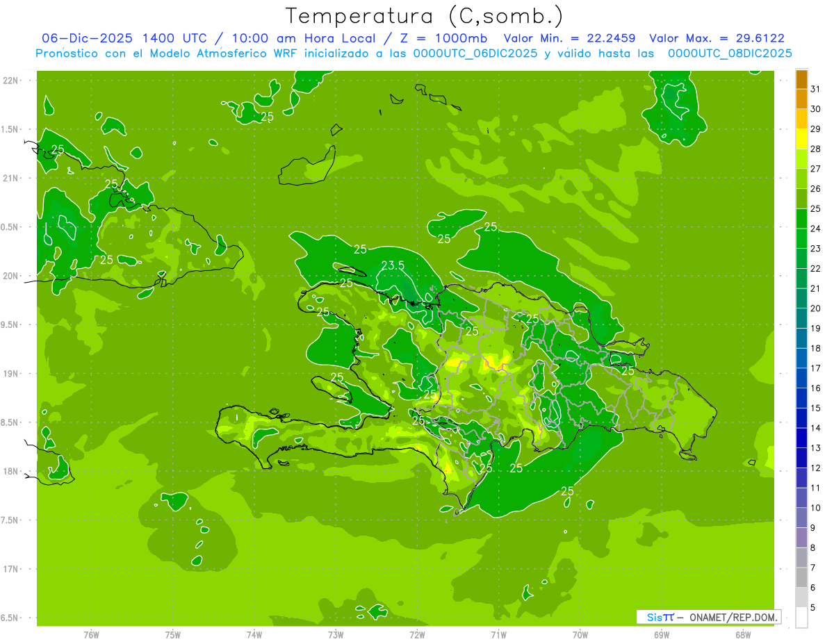The width and height of the screenshot is (834, 644).
Task: Click the yellow legend swatch between 28 and 29
Action: click(x=801, y=139)
